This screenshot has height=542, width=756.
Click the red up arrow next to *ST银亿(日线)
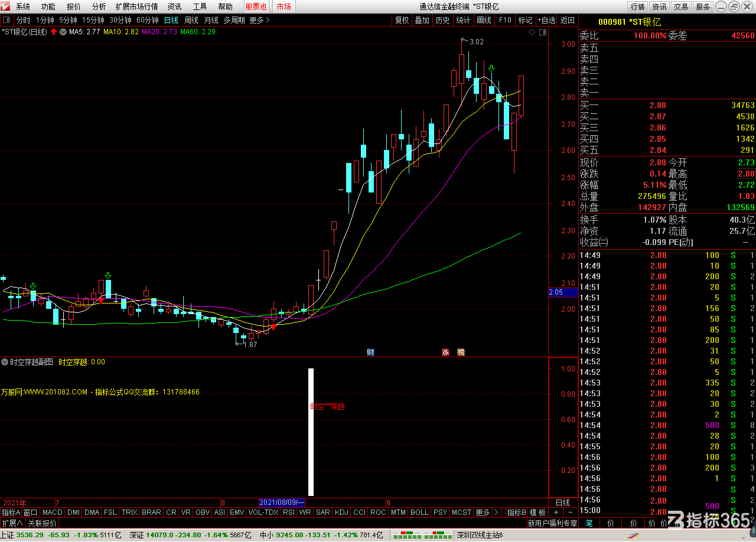(x=54, y=32)
